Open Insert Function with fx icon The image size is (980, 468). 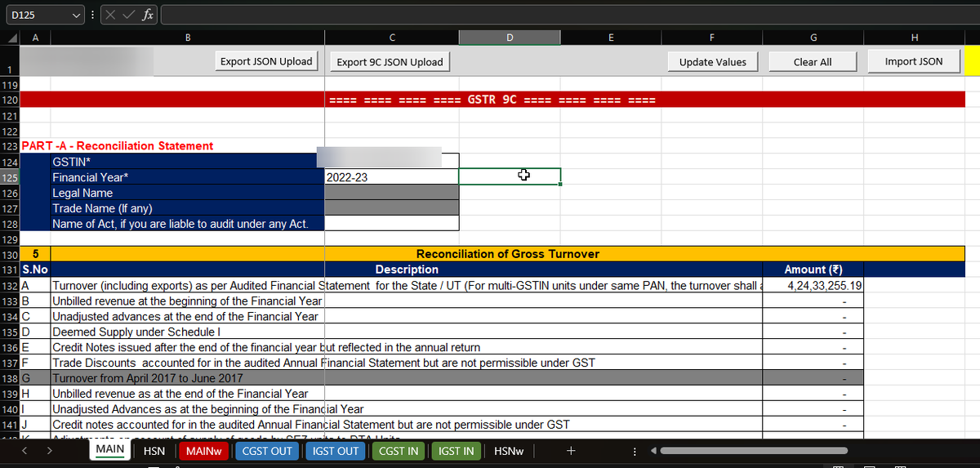click(148, 15)
